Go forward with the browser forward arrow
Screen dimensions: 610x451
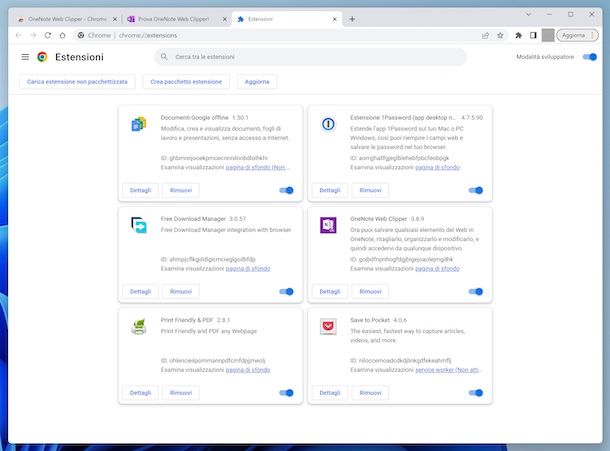33,35
